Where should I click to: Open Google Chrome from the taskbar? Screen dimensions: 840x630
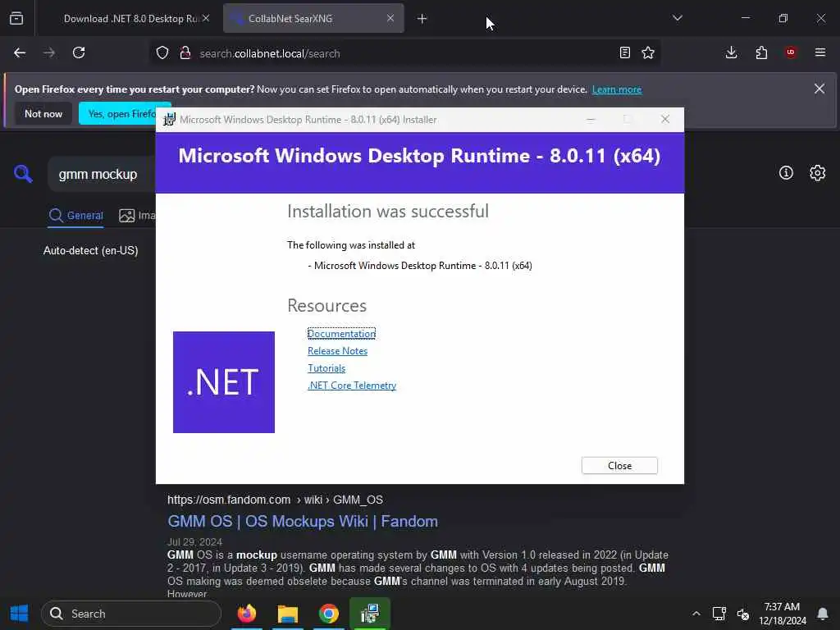pyautogui.click(x=328, y=614)
